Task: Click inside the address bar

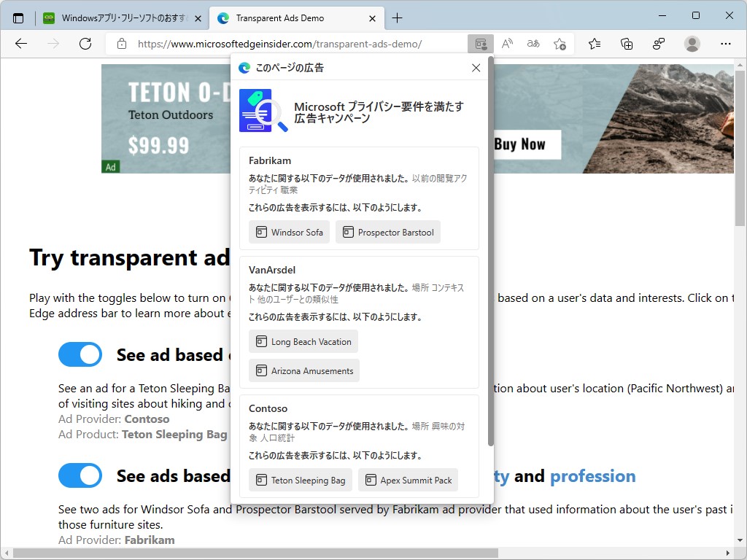Action: pyautogui.click(x=292, y=44)
